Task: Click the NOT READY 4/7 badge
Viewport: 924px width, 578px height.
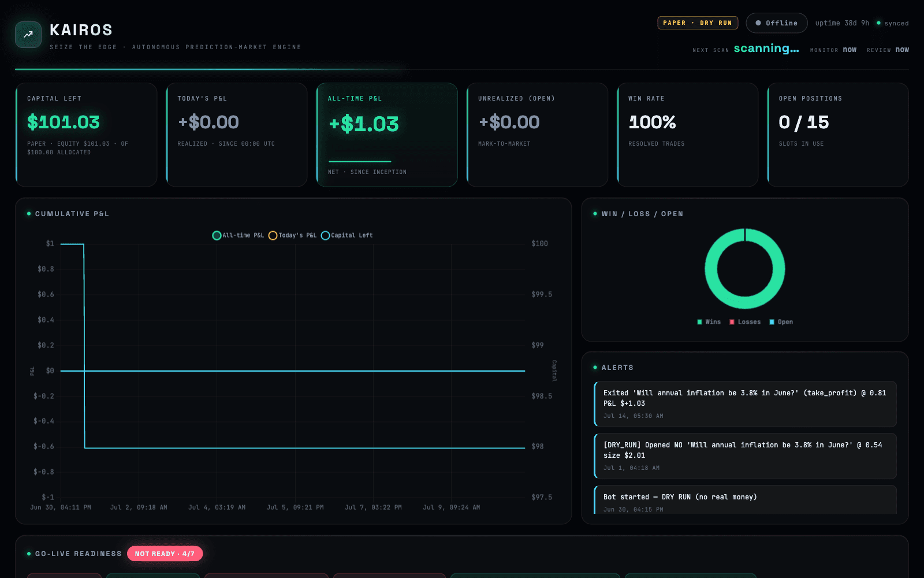Action: [x=165, y=554]
